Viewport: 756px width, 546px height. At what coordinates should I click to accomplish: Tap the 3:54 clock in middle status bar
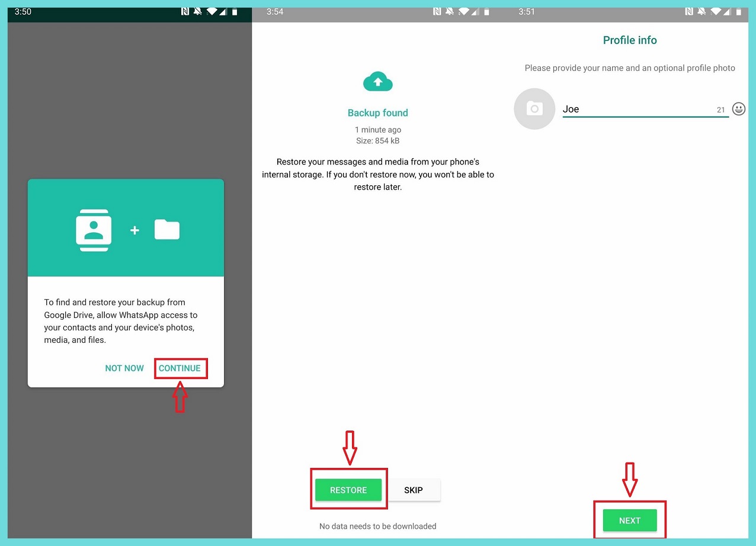tap(275, 11)
